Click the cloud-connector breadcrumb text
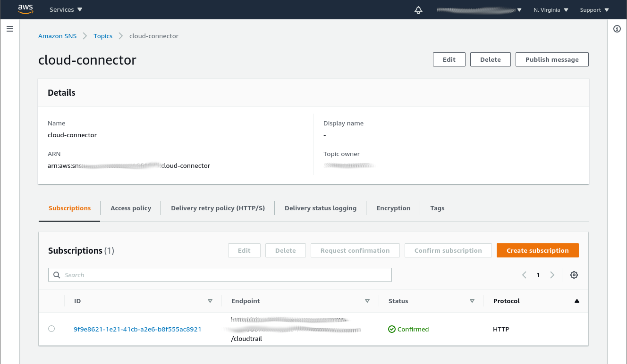 pos(154,36)
